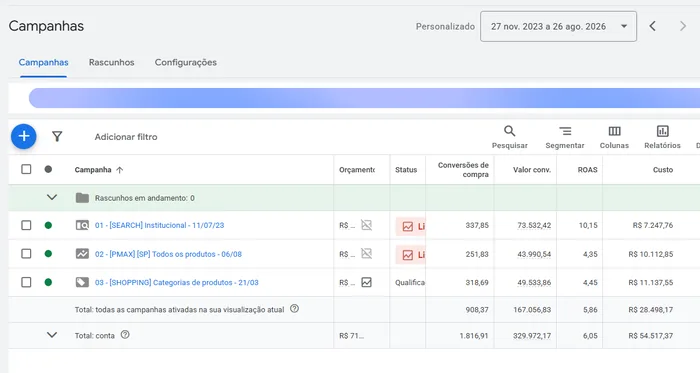Image resolution: width=700 pixels, height=373 pixels.
Task: Click the status dot column header
Action: [x=48, y=169]
